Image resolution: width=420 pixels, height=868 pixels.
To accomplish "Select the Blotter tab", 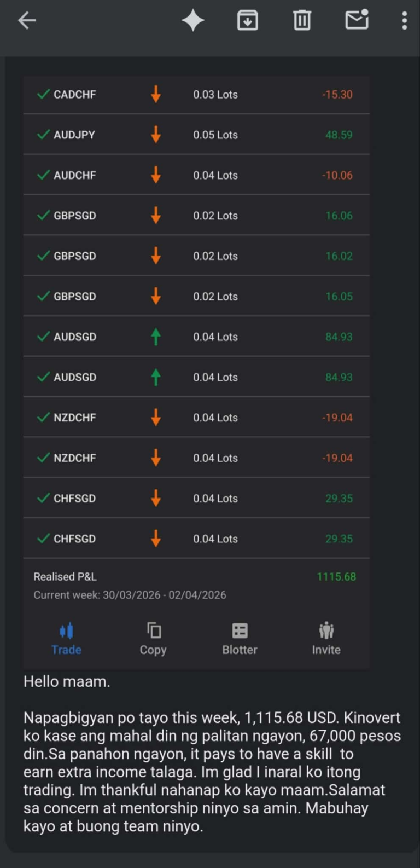I will [240, 639].
